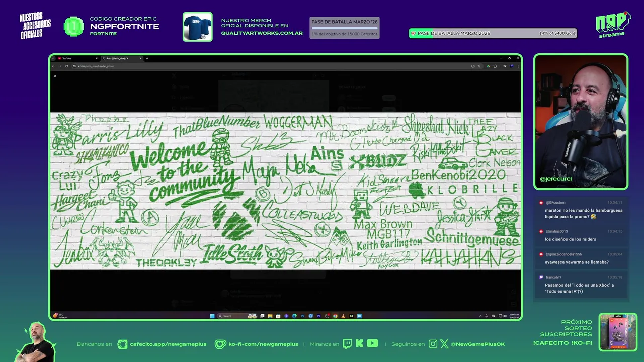Viewport: 644px width, 362px height.
Task: Click the green pixel coin icon
Action: pyautogui.click(x=74, y=27)
